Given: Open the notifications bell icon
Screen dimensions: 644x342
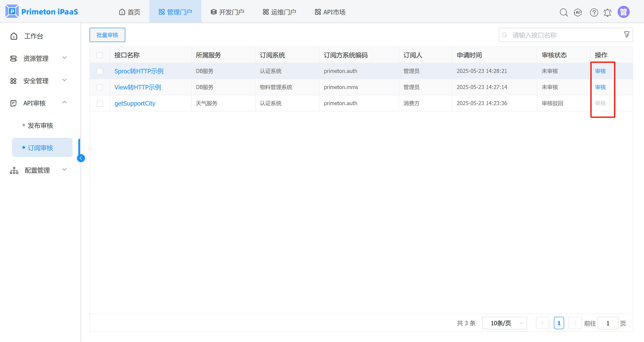Looking at the screenshot, I should coord(608,12).
